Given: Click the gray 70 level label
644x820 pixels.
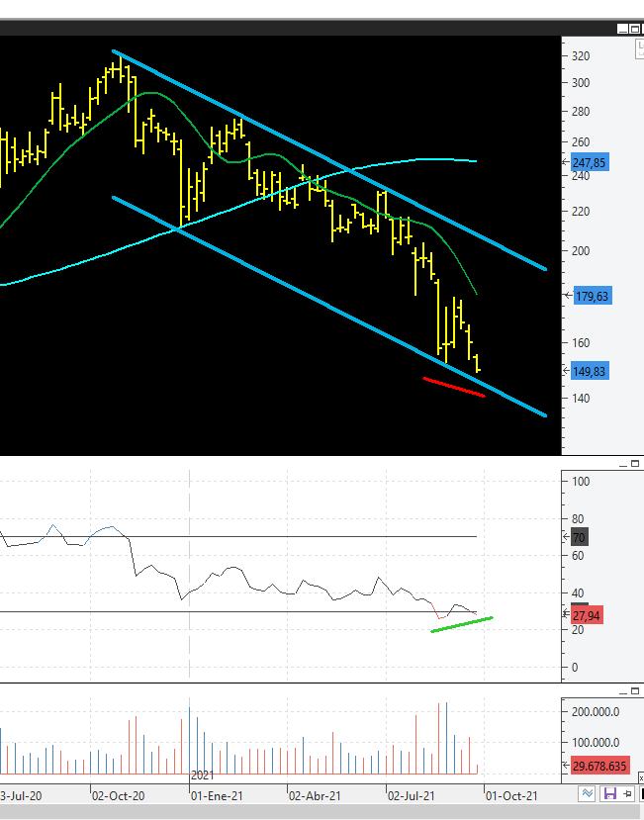Looking at the screenshot, I should point(579,537).
